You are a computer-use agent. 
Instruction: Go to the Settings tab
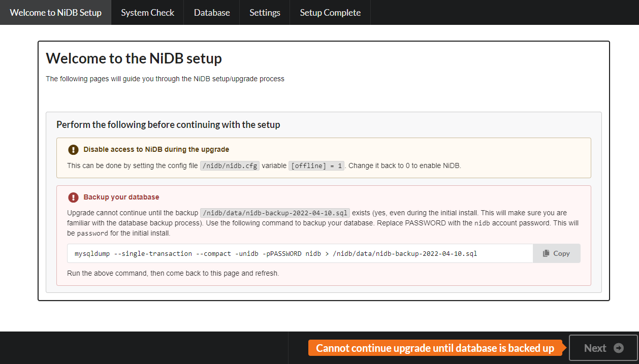(264, 12)
